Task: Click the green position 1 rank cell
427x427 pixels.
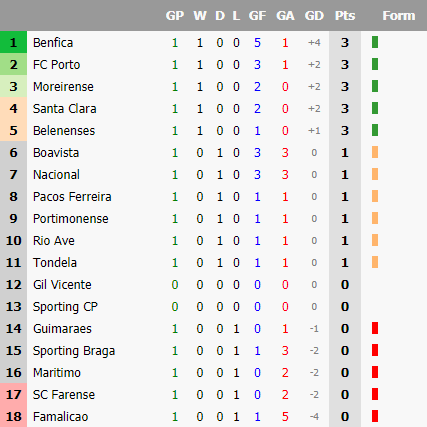Action: (x=13, y=42)
